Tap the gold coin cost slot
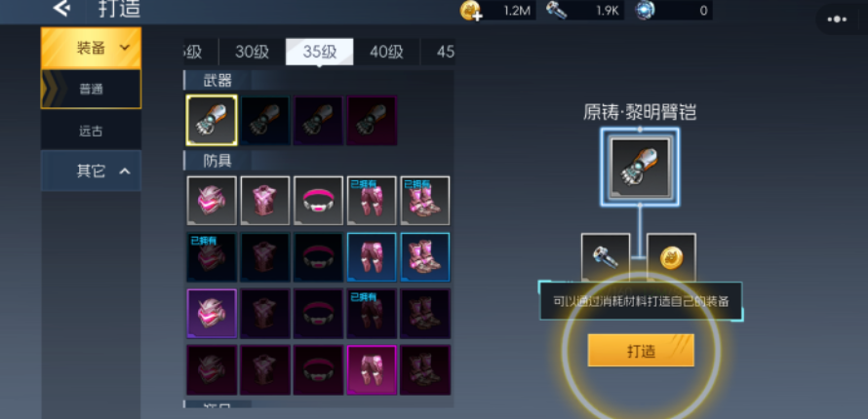The height and width of the screenshot is (419, 868). click(x=671, y=257)
